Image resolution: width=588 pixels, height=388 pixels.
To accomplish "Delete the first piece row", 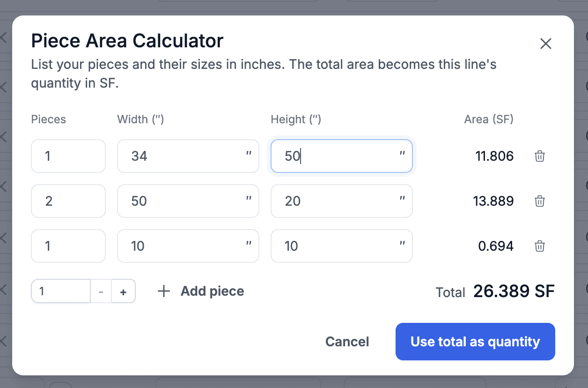I will tap(540, 156).
